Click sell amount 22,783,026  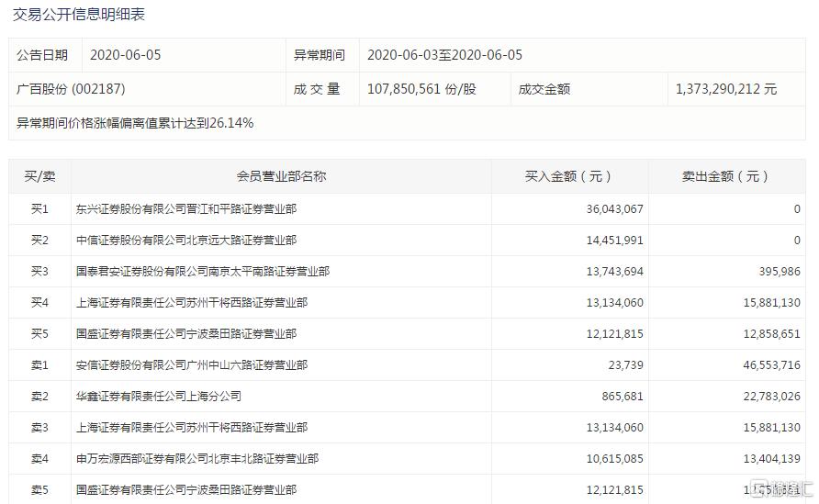771,397
